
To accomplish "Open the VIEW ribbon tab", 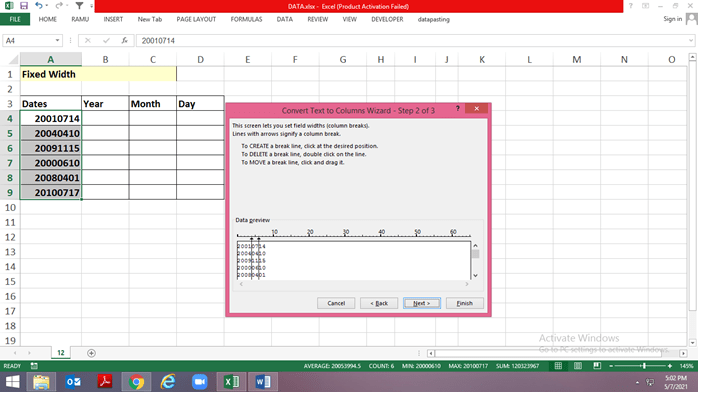I will tap(350, 19).
